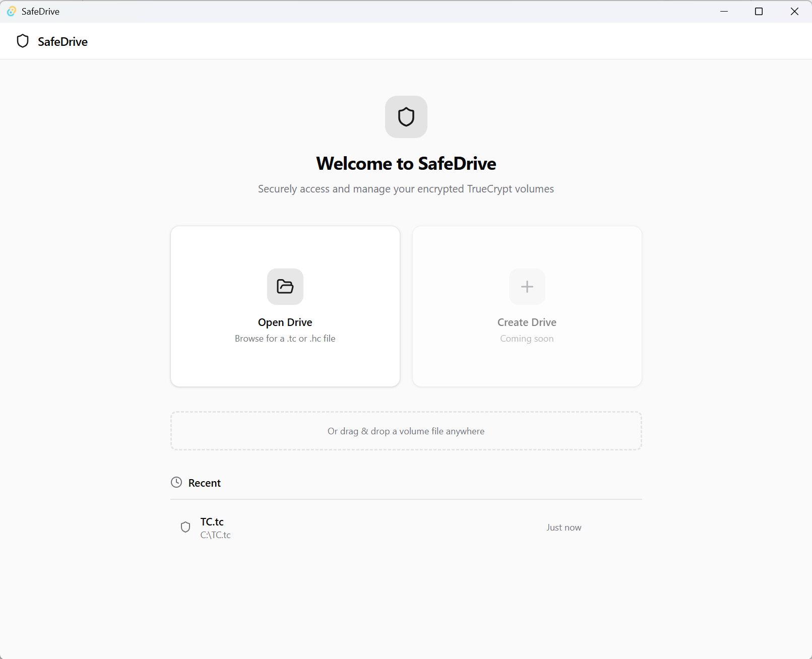Click the "Securely access and manage" subtitle
This screenshot has width=812, height=659.
(406, 189)
